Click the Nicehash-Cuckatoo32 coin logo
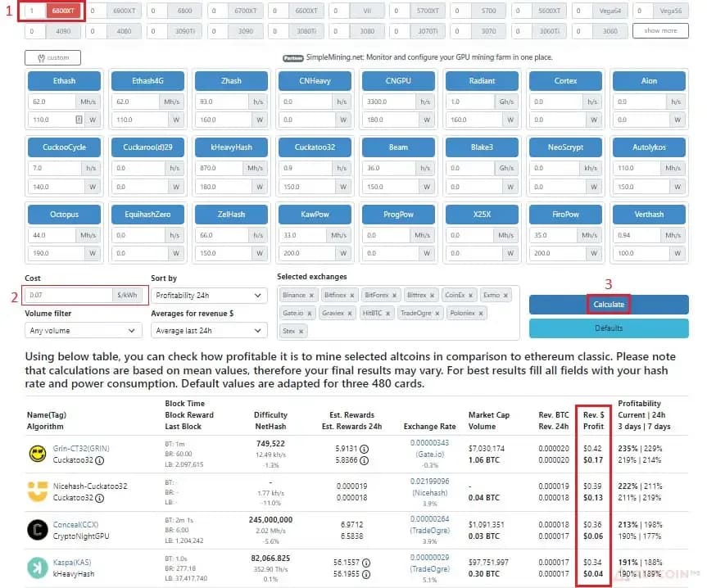Screen dimensions: 707x588 [38, 491]
